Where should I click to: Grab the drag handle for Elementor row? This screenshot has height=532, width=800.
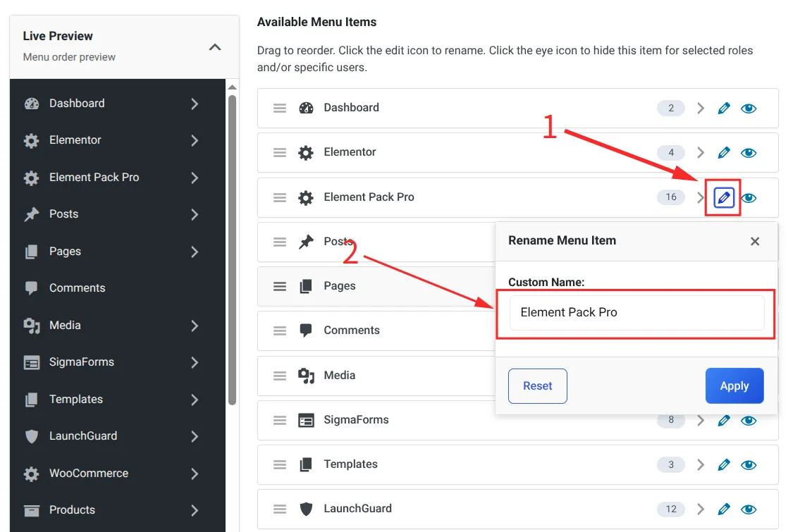tap(280, 152)
